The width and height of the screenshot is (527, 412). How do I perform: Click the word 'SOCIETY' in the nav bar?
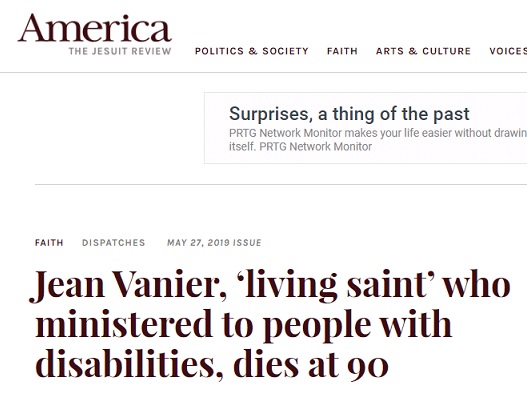285,51
